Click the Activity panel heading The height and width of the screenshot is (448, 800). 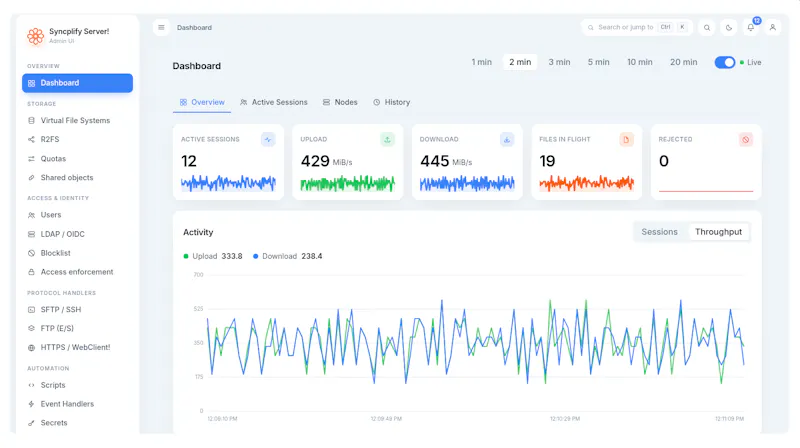(x=198, y=232)
